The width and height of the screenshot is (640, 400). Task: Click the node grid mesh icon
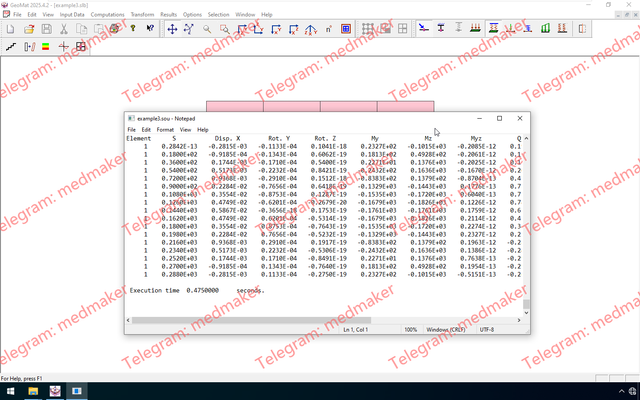(x=368, y=29)
